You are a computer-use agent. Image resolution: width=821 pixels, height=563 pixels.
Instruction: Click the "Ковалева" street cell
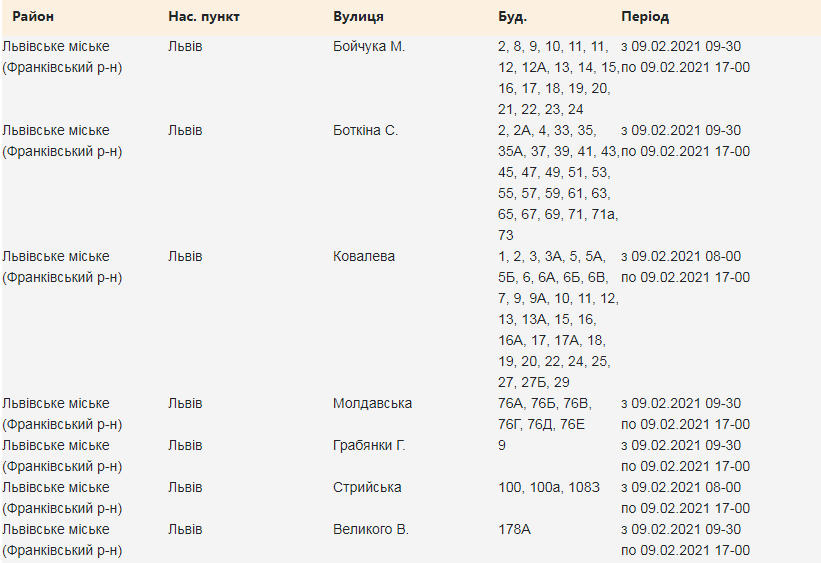pos(364,256)
